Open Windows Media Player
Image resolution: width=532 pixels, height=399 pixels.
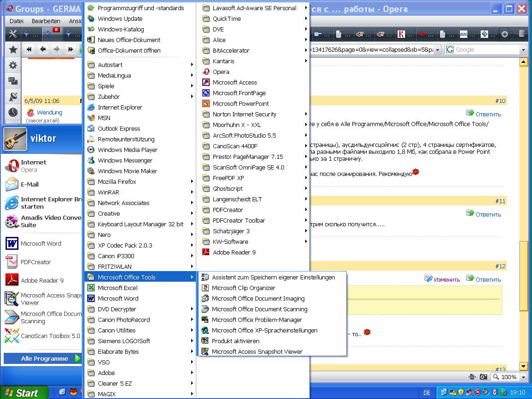(x=127, y=150)
